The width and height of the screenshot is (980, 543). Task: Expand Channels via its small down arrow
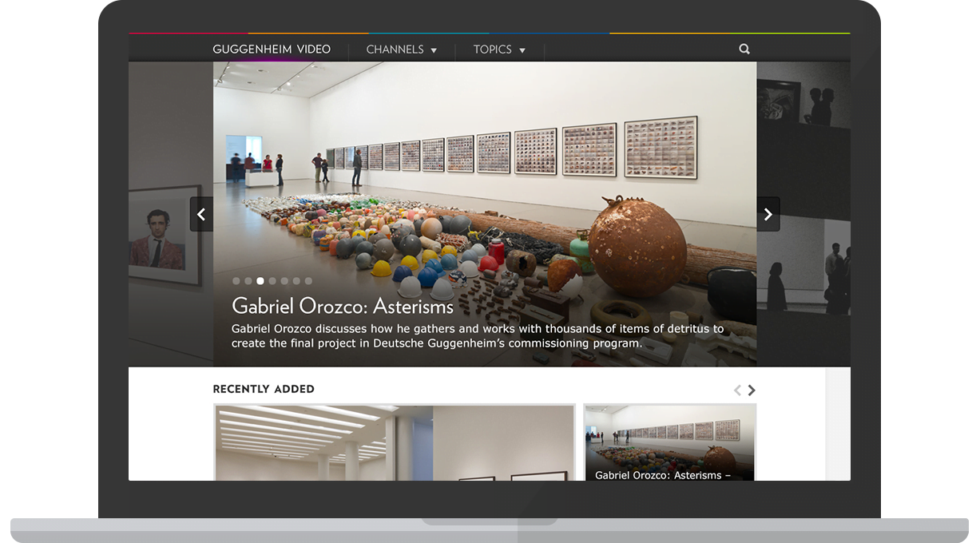tap(434, 50)
